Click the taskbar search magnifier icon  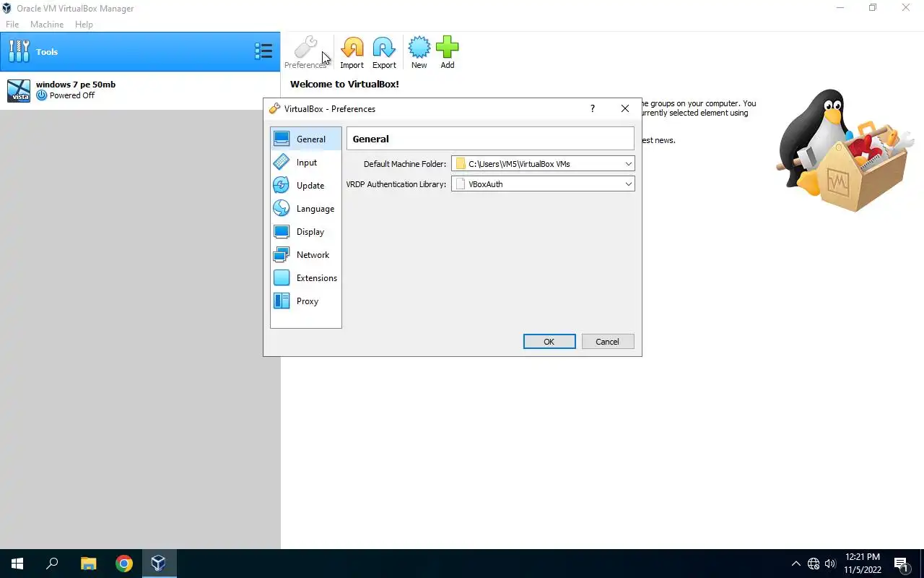click(x=52, y=564)
